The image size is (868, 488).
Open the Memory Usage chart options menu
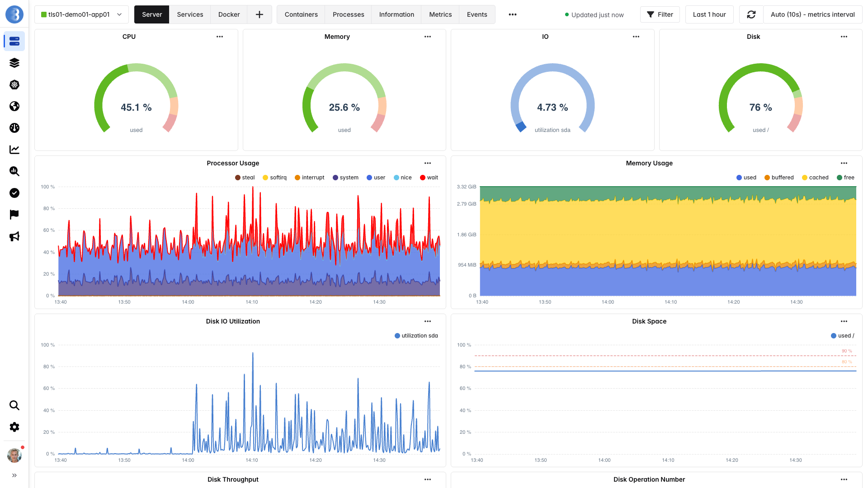pyautogui.click(x=844, y=163)
